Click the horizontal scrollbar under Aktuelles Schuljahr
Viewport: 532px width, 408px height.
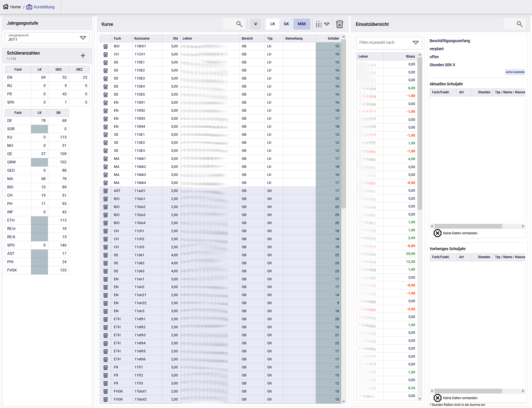coord(468,226)
